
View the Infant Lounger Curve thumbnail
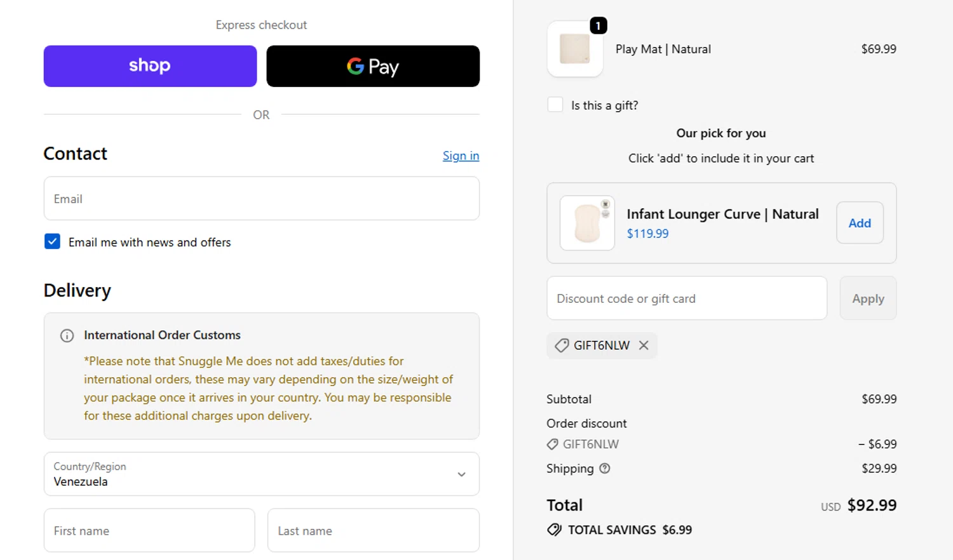click(x=587, y=223)
